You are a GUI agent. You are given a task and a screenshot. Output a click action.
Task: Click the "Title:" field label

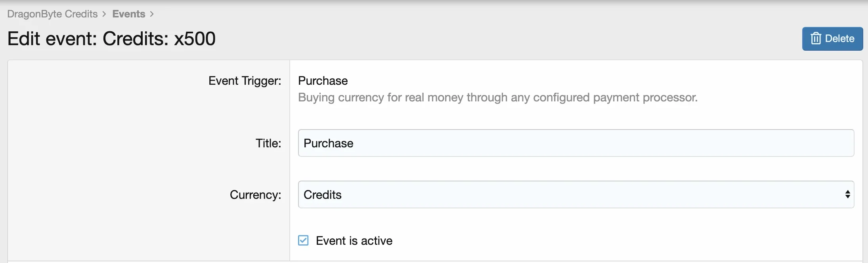point(268,143)
